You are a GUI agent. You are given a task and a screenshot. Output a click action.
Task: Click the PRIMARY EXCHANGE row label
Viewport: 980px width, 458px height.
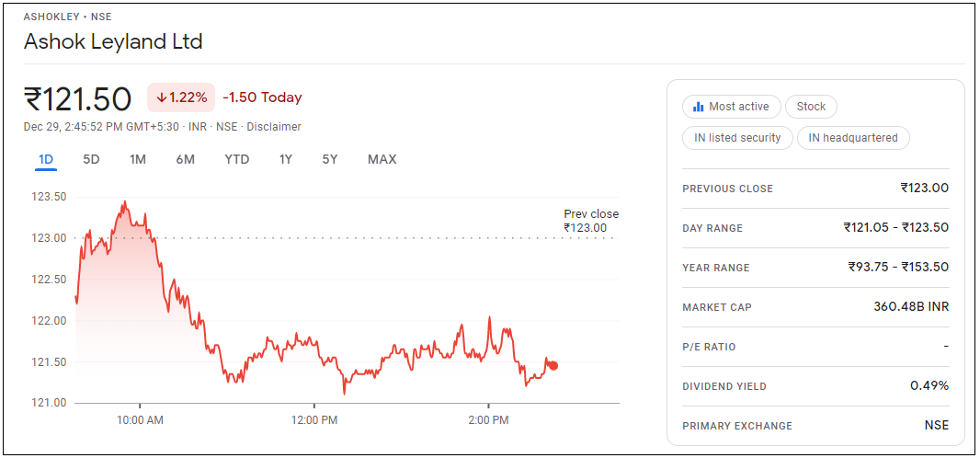click(737, 426)
